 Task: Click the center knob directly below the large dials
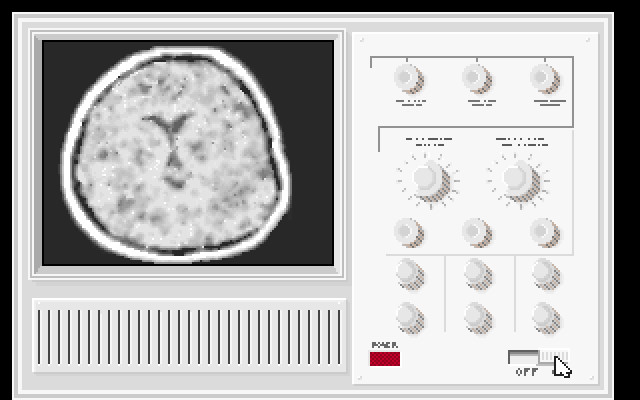tap(476, 231)
